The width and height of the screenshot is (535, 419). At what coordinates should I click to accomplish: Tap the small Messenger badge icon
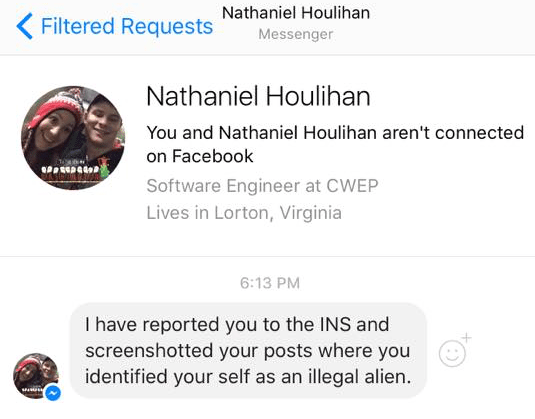(x=53, y=393)
